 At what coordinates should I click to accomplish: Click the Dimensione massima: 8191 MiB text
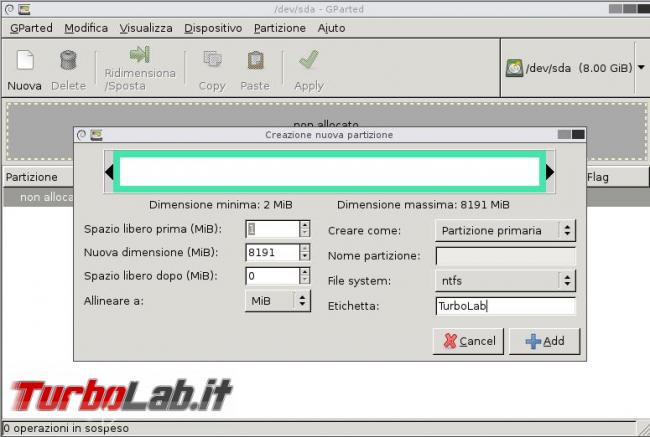(423, 205)
